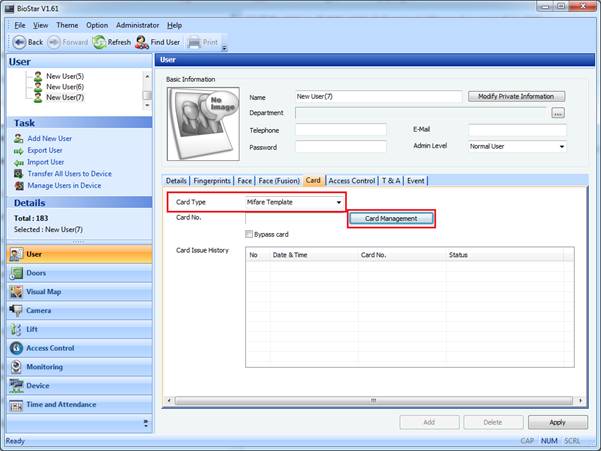The height and width of the screenshot is (451, 601).
Task: Click the Add New User task icon
Action: 18,138
